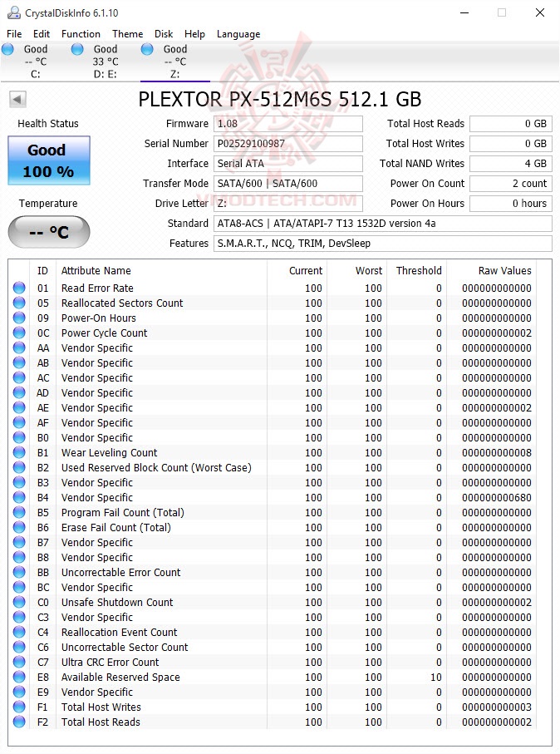Click status orb for Used Reserved Block Count
Image resolution: width=560 pixels, height=754 pixels.
pos(19,467)
